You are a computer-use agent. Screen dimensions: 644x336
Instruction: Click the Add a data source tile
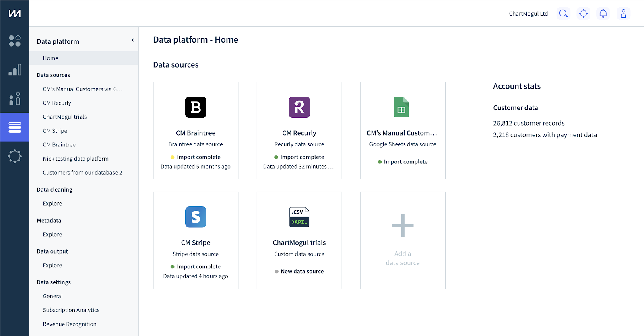tap(402, 240)
